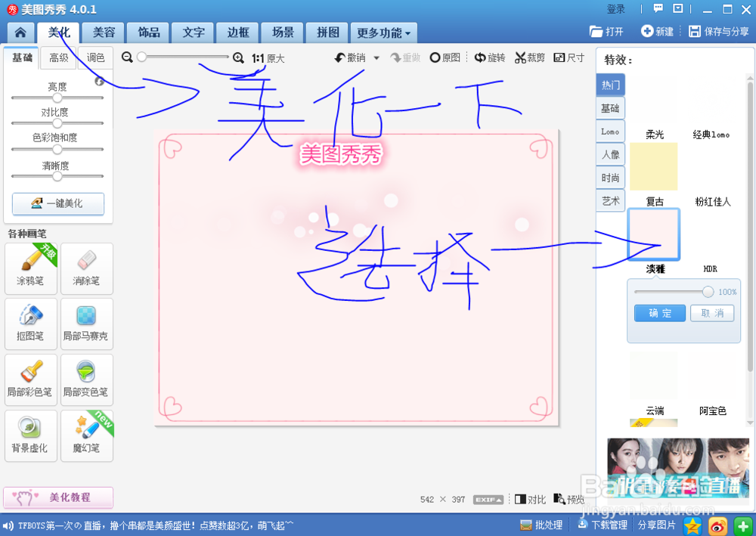Select the 局部变色笔 recolor tool

tap(87, 380)
